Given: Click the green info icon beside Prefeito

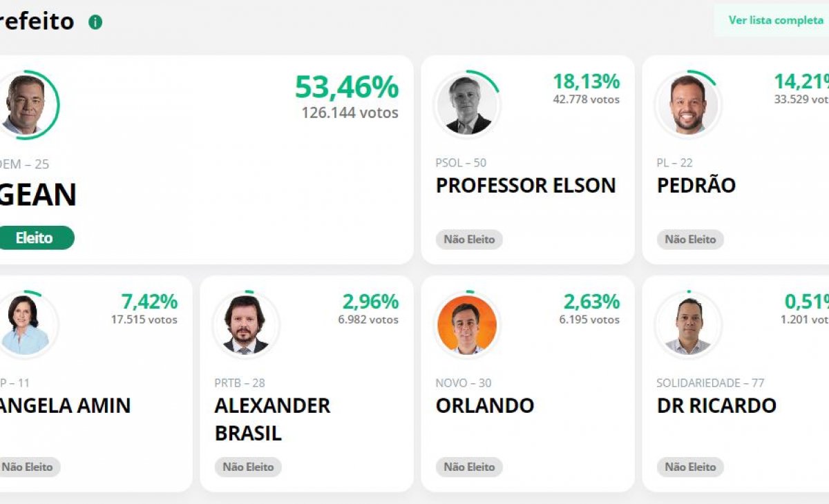Looking at the screenshot, I should click(x=95, y=22).
